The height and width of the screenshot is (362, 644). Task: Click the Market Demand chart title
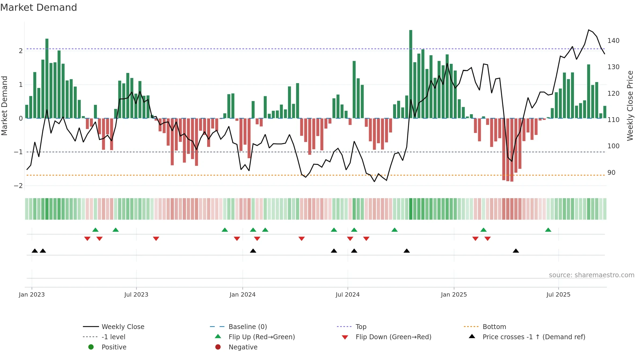click(39, 8)
